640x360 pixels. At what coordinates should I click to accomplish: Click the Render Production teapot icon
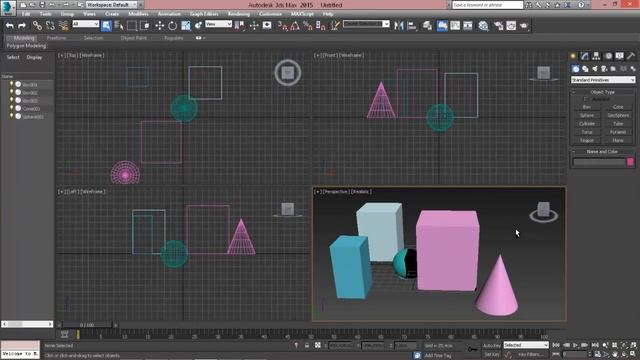tap(524, 26)
